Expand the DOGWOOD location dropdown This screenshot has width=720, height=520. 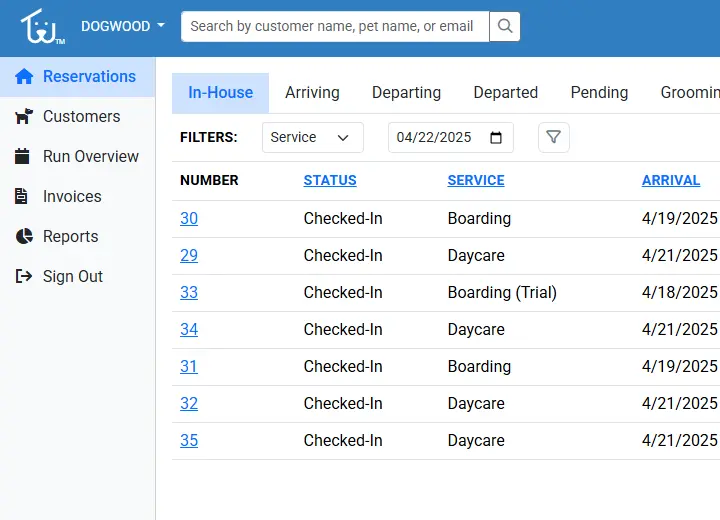coord(123,26)
